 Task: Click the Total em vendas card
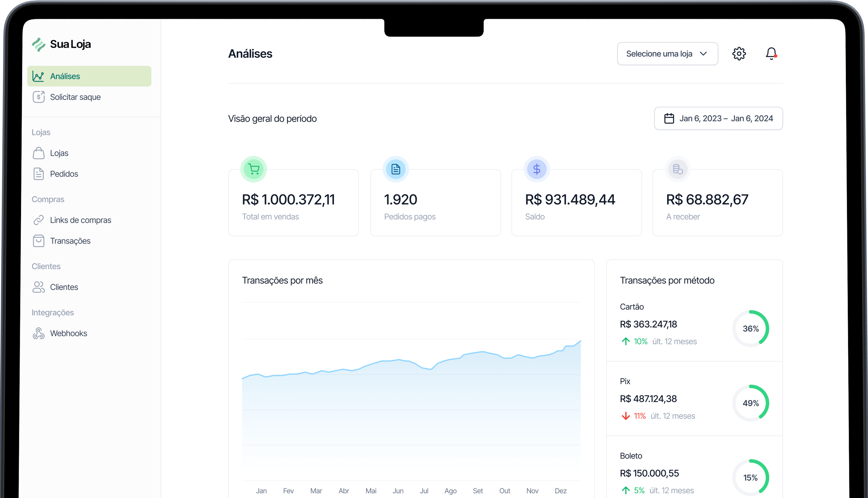pos(294,203)
